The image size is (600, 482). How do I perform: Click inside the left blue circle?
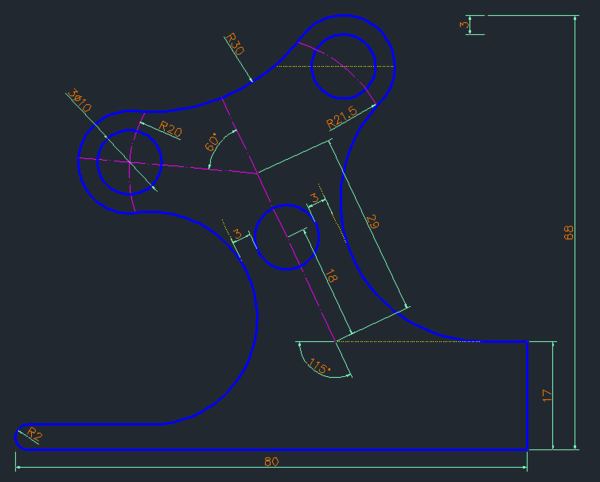(x=130, y=162)
